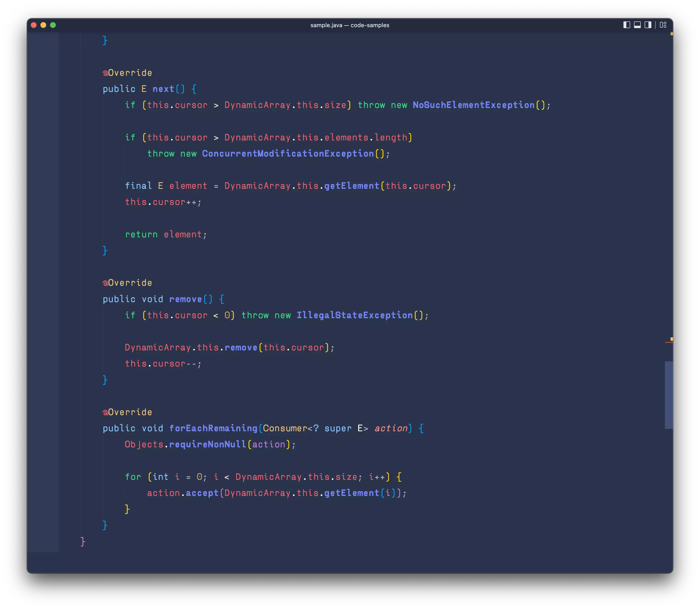
Task: Click the '@Override' above forEachRemaining method
Action: click(127, 412)
